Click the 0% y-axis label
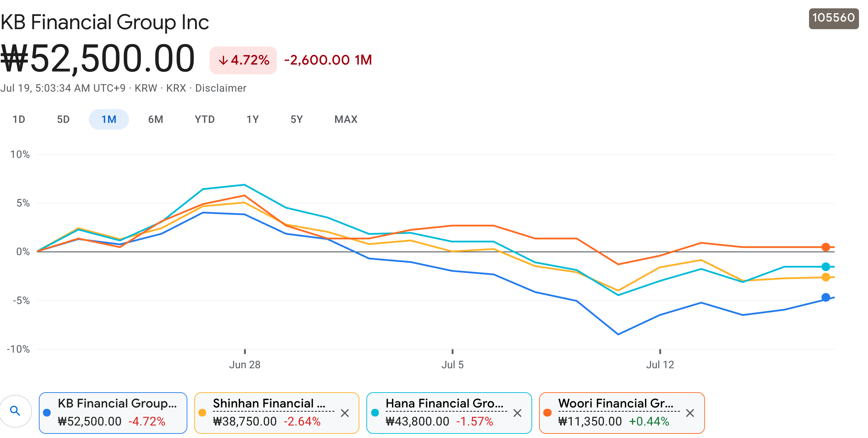Image resolution: width=868 pixels, height=438 pixels. point(23,252)
